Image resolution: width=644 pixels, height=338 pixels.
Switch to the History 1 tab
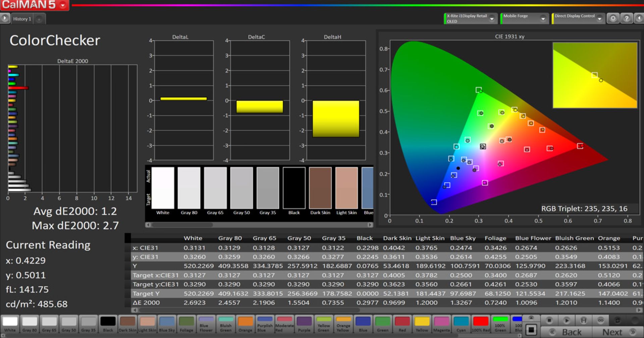(22, 19)
